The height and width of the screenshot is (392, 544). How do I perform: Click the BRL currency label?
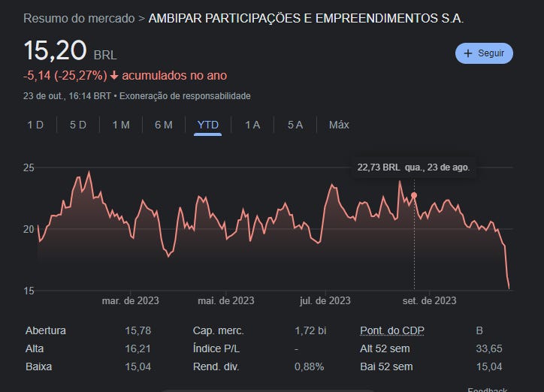(105, 55)
